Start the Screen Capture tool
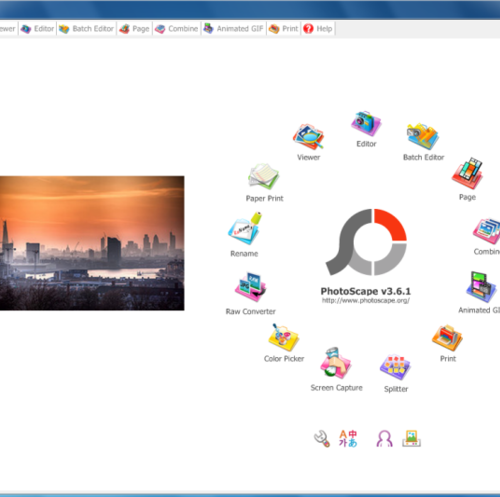 click(x=335, y=363)
